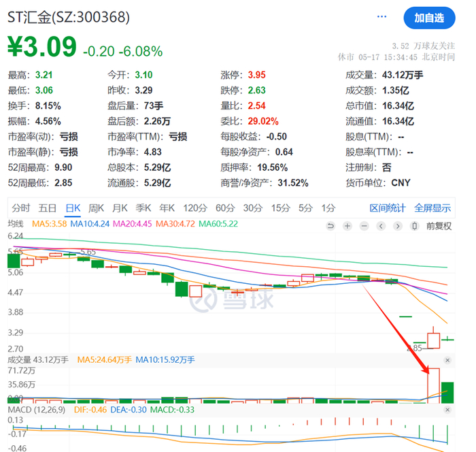Switch to the 1分 chart tab
Screen dimensions: 476x452
[x=328, y=208]
